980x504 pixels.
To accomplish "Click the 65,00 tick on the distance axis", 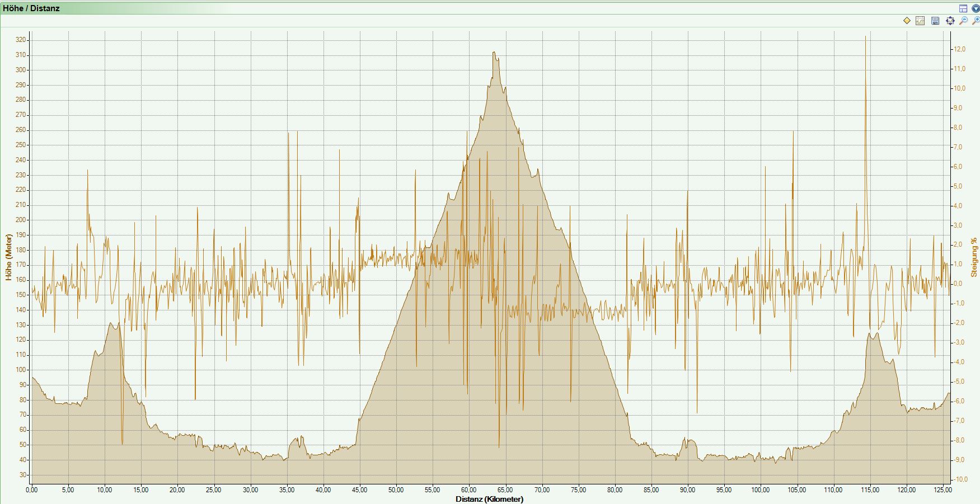I will click(505, 490).
